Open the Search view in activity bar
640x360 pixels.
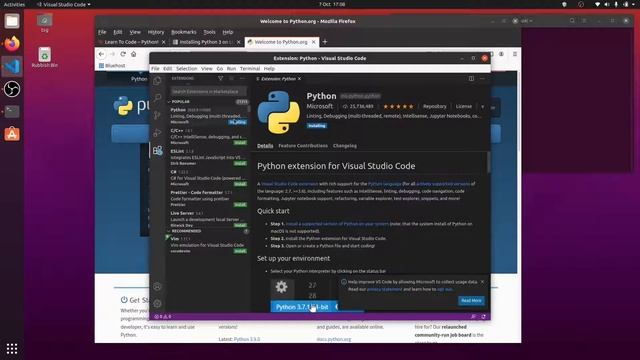tap(157, 98)
